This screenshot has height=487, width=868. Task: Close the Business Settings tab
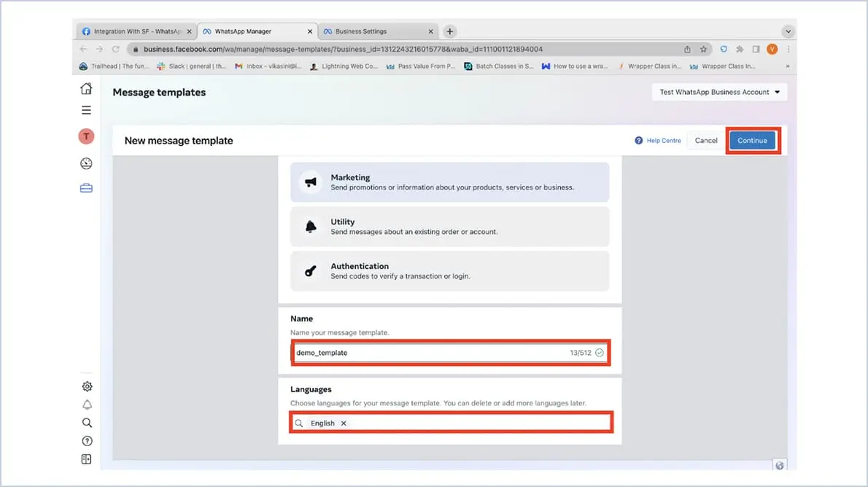click(x=430, y=31)
